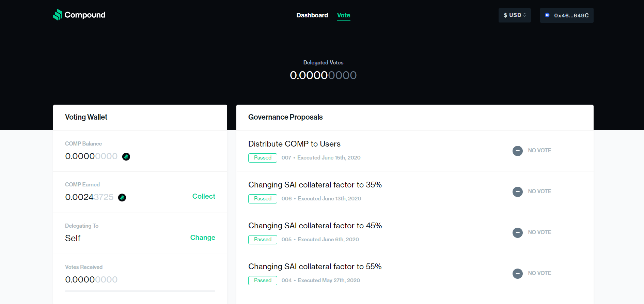The image size is (644, 304).
Task: Open the Distribute COMP to Users proposal
Action: (294, 144)
